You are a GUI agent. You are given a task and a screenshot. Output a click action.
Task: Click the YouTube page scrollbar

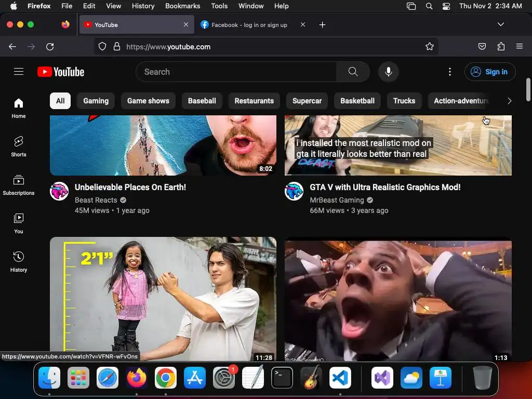(x=528, y=89)
